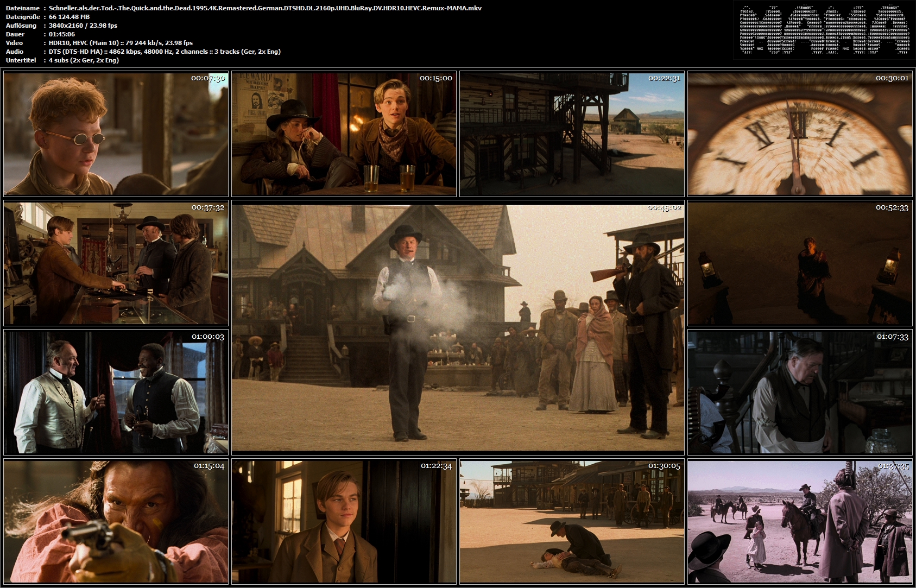Click the duration value 01:45:06
Viewport: 916px width, 588px height.
point(62,34)
